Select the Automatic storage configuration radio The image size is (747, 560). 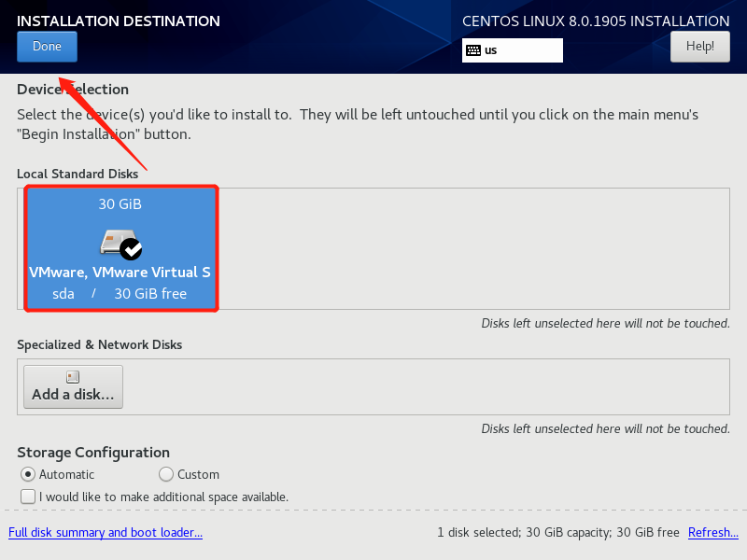coord(28,474)
